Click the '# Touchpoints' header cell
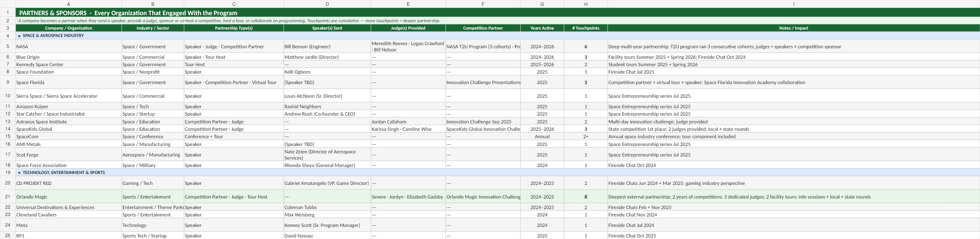 586,28
